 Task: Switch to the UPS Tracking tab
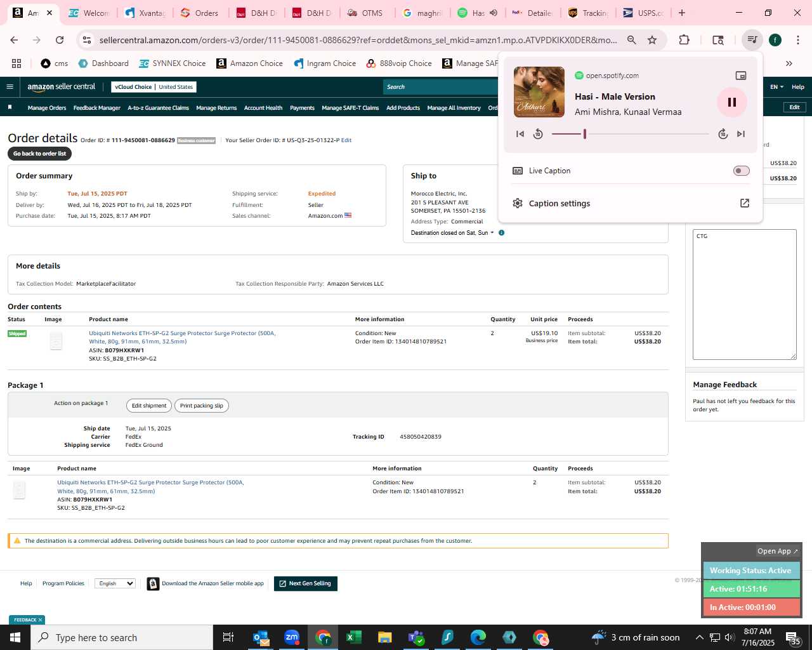(588, 13)
